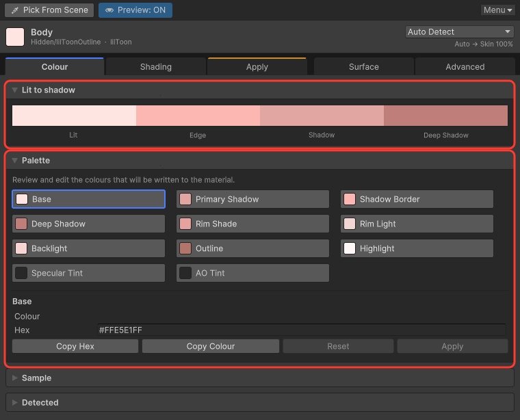The height and width of the screenshot is (420, 520).
Task: Click the Hex colour input field
Action: coord(302,330)
